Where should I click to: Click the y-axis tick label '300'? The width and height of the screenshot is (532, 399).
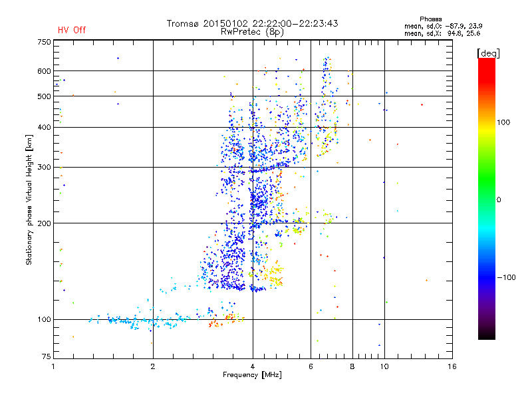(44, 168)
